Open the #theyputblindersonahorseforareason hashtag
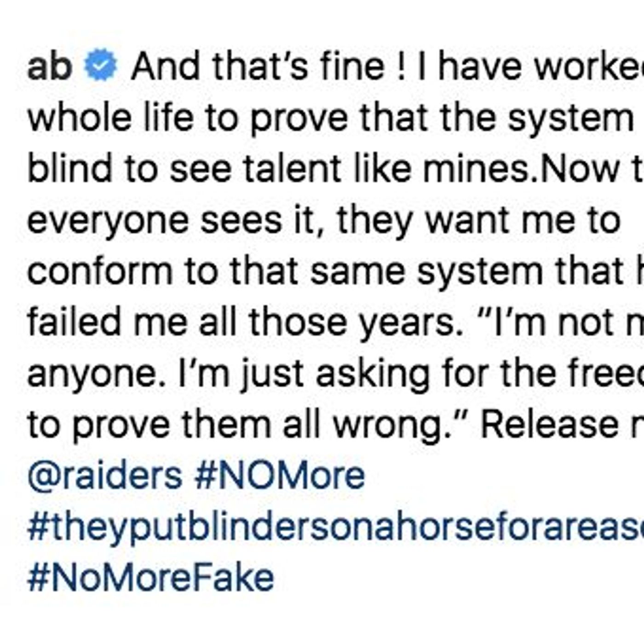 click(336, 527)
